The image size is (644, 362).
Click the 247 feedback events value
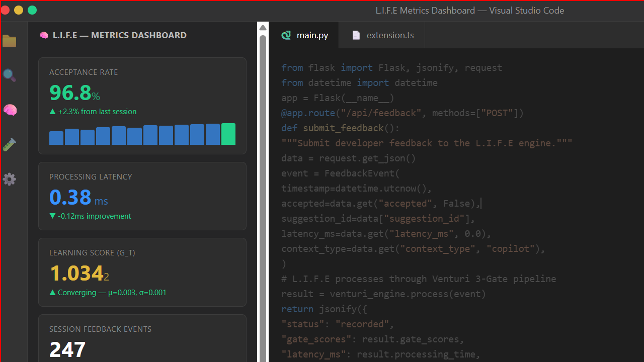[67, 350]
